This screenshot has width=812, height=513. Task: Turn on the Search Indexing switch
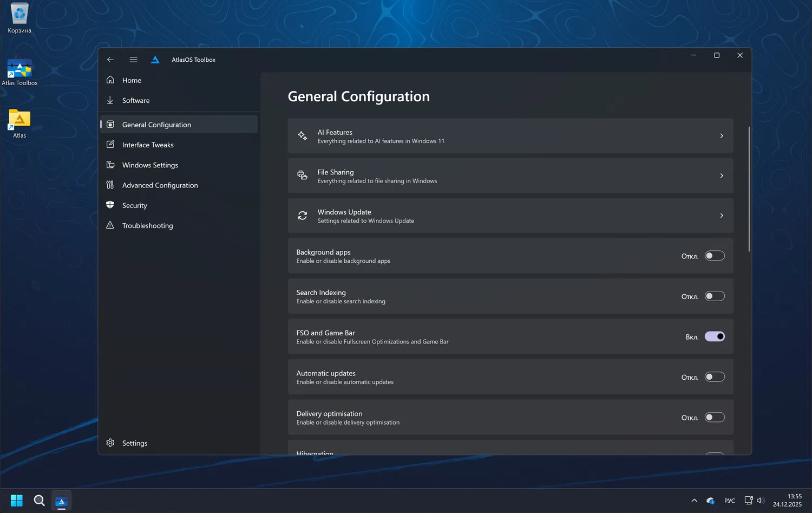click(715, 296)
